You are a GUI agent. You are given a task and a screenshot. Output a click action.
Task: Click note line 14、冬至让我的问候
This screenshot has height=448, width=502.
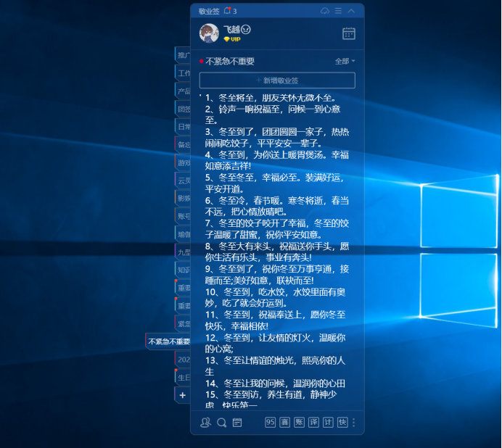(276, 383)
